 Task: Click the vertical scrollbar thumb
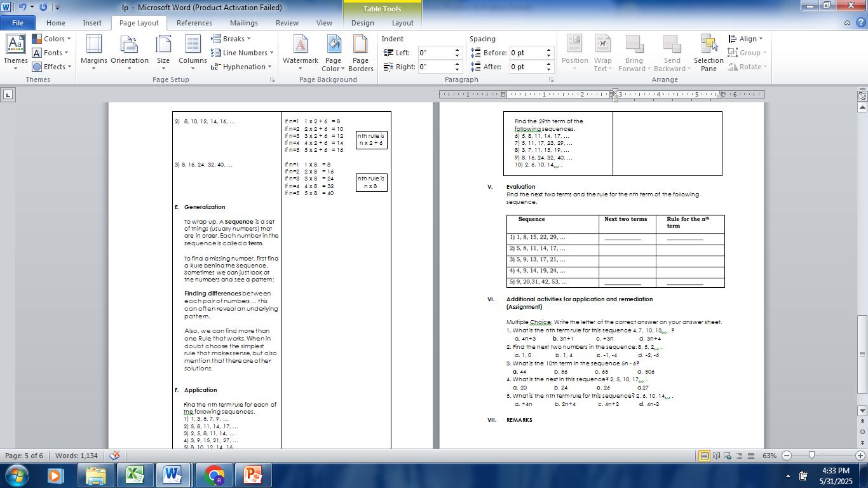coord(862,355)
